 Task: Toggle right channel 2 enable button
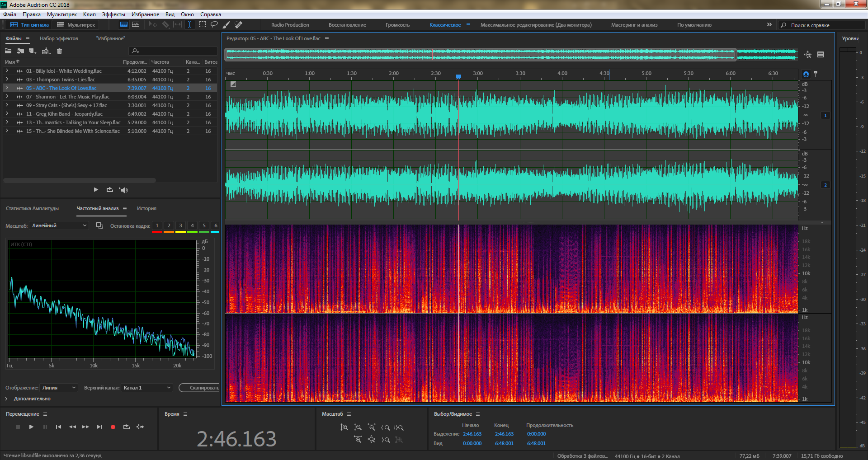pyautogui.click(x=826, y=185)
